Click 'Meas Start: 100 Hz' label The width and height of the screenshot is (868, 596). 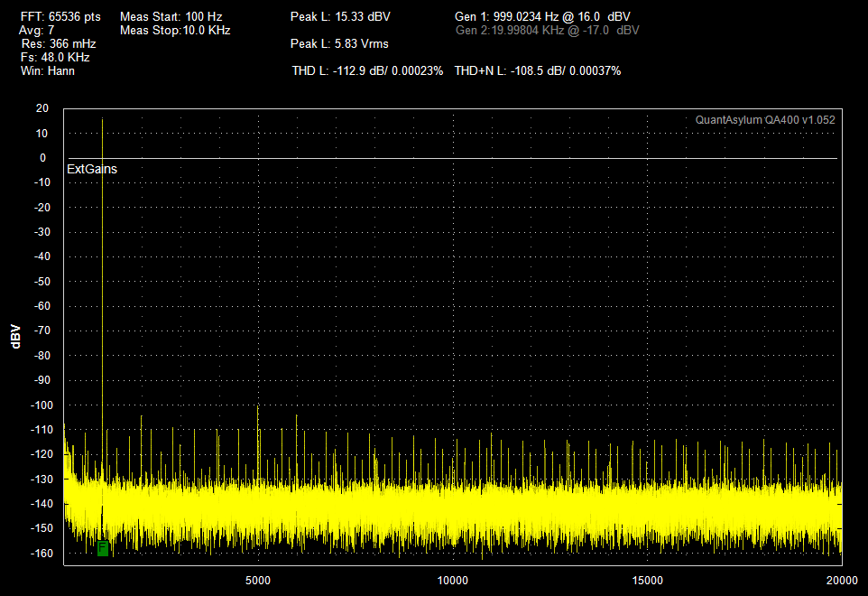pos(171,16)
